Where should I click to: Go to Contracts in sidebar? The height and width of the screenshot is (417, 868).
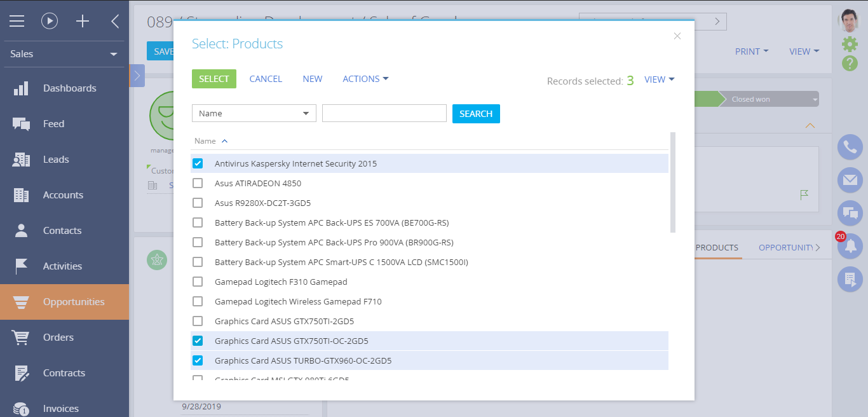coord(64,373)
